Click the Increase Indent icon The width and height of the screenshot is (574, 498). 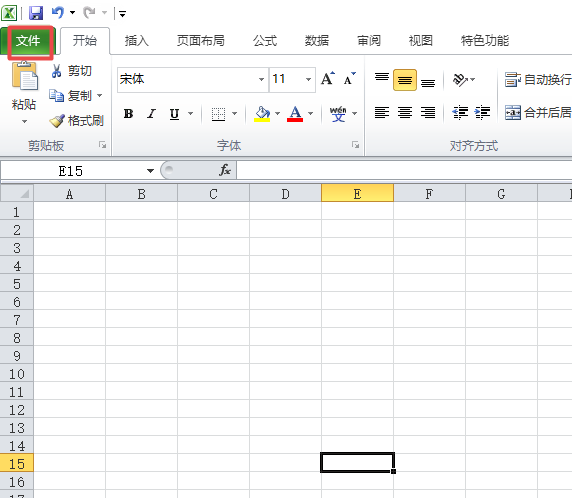click(482, 112)
